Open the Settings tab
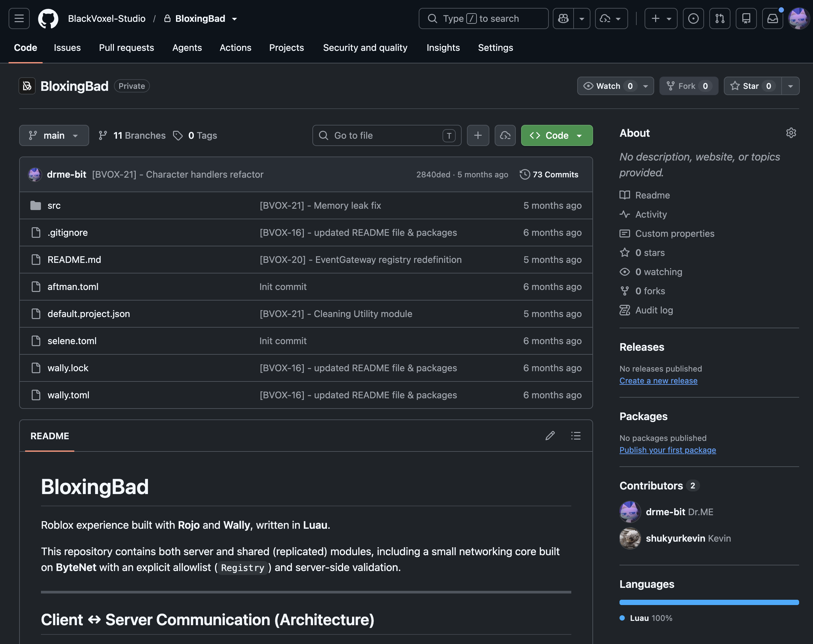This screenshot has width=813, height=644. tap(495, 48)
